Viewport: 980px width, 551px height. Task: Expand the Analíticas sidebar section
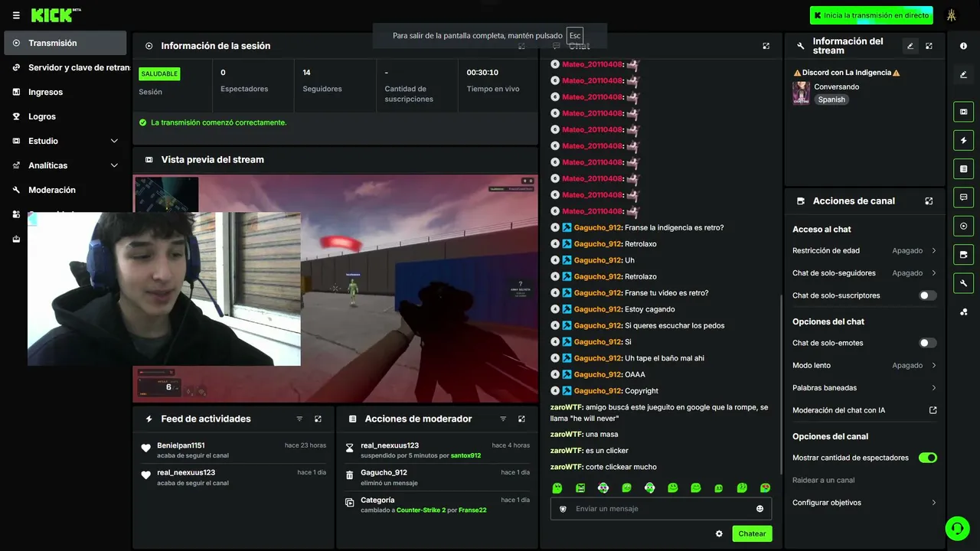click(x=65, y=165)
